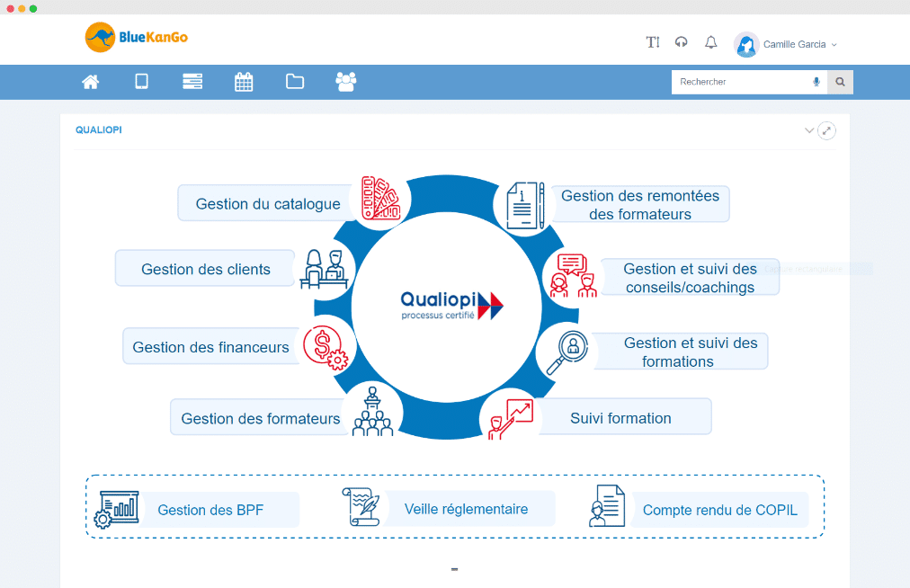Open Gestion du catalogue
Screen dimensions: 910x588
click(268, 204)
